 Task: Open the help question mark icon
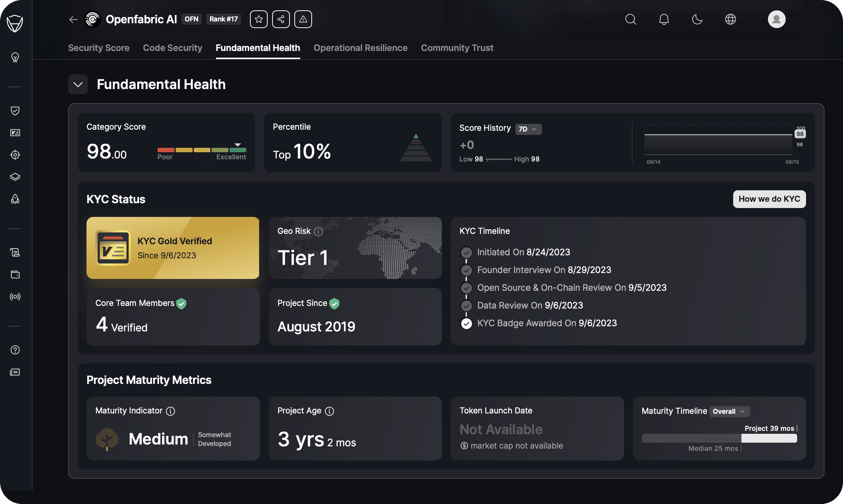click(15, 350)
